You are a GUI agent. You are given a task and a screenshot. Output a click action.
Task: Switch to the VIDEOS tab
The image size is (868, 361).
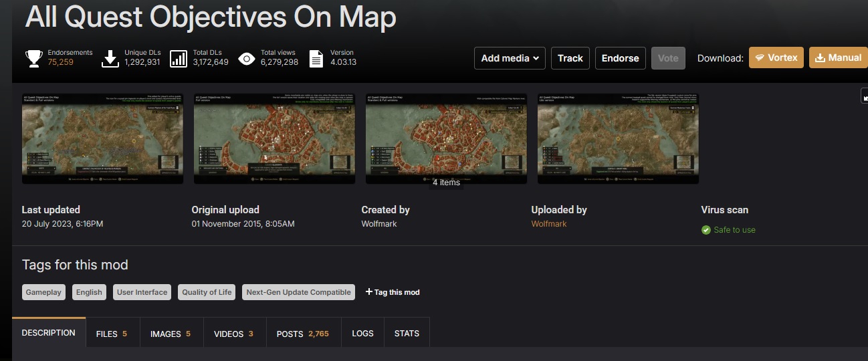[x=233, y=334]
